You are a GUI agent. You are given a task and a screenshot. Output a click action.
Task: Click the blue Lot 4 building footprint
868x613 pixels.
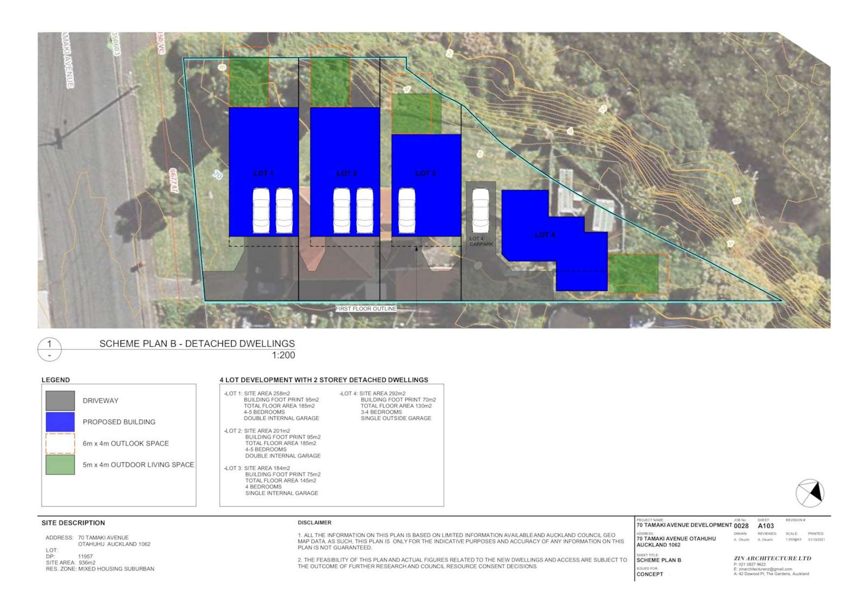555,240
